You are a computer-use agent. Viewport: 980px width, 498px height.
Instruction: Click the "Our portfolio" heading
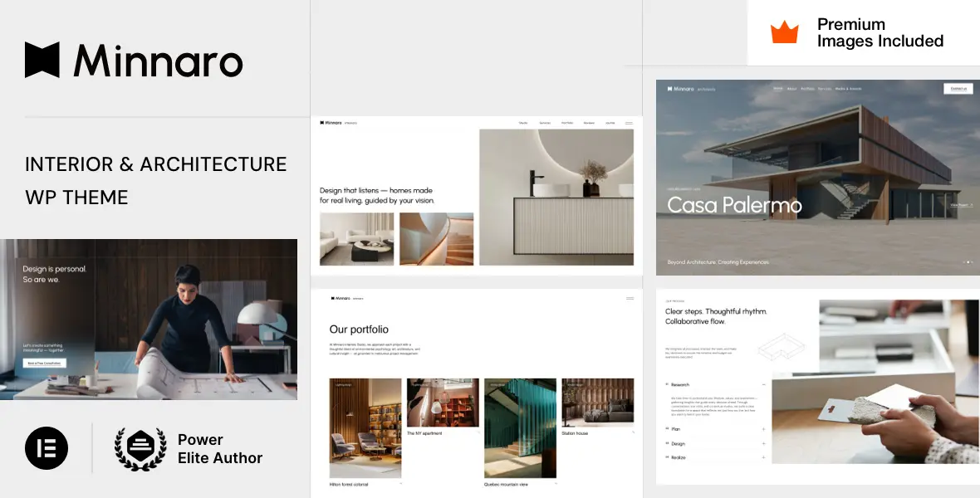point(359,330)
